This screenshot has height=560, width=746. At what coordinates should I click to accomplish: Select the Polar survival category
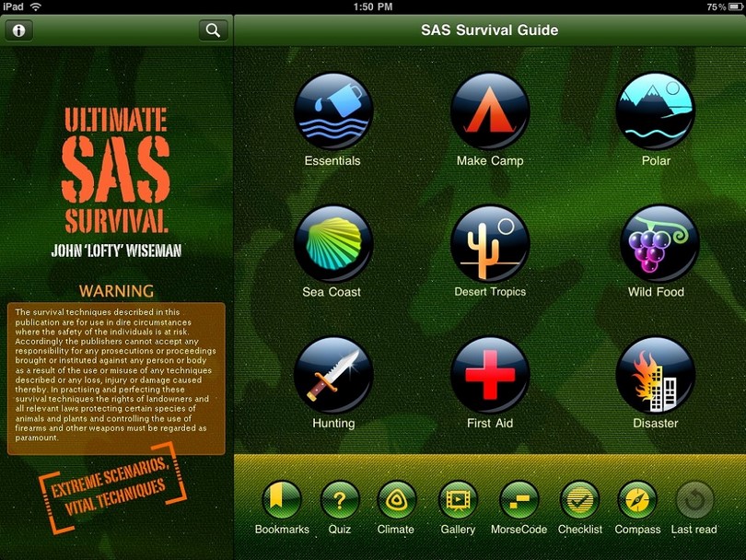pos(656,111)
